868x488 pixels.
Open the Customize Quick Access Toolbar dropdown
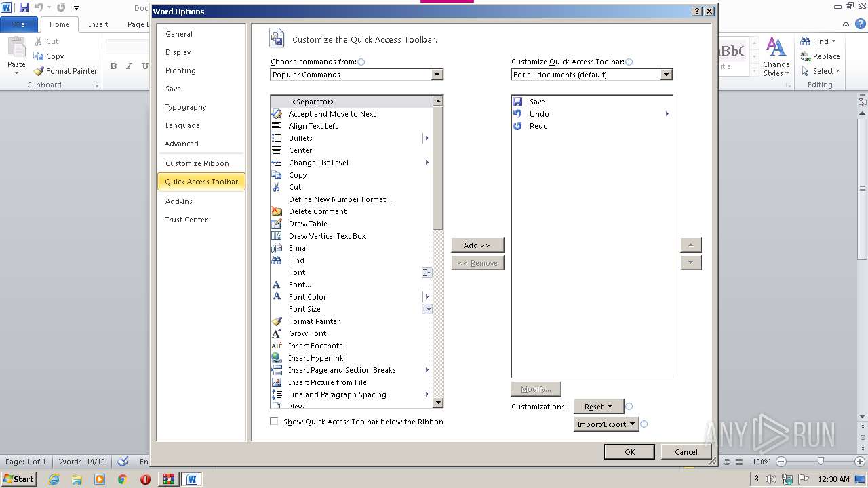tap(666, 75)
